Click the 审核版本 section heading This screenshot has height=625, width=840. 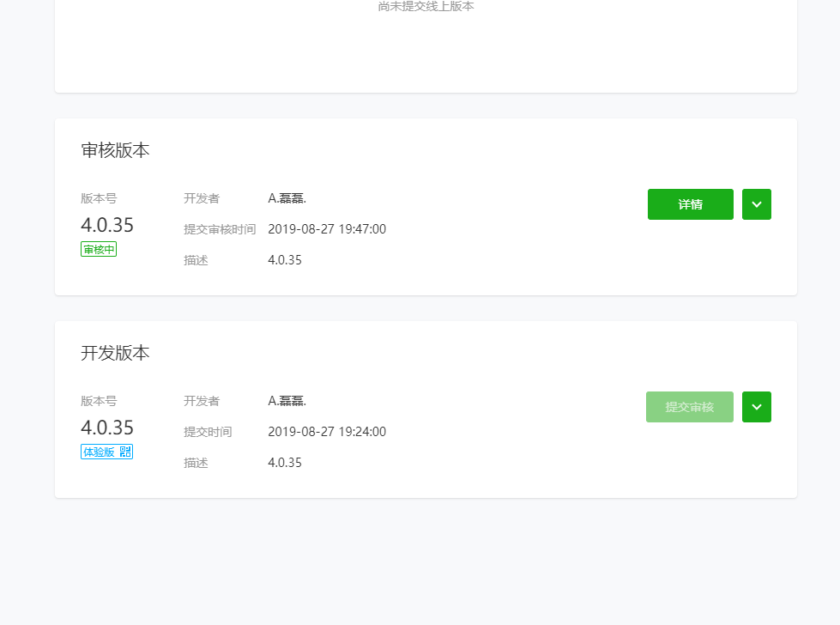[115, 150]
